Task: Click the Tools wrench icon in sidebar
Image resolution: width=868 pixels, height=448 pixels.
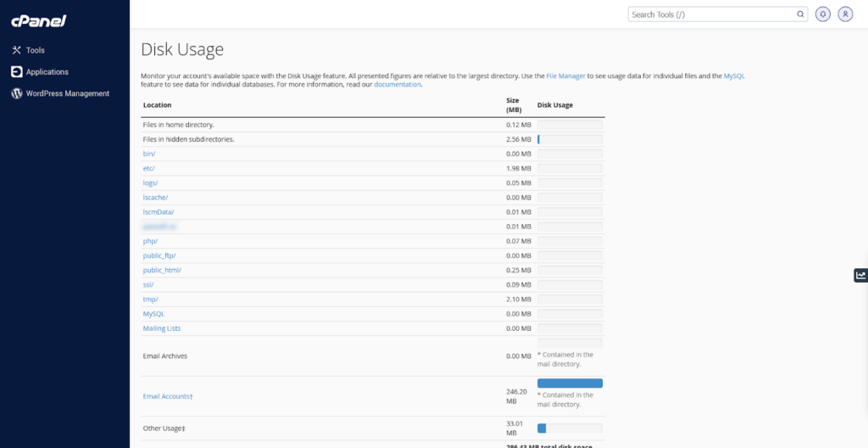Action: click(16, 50)
